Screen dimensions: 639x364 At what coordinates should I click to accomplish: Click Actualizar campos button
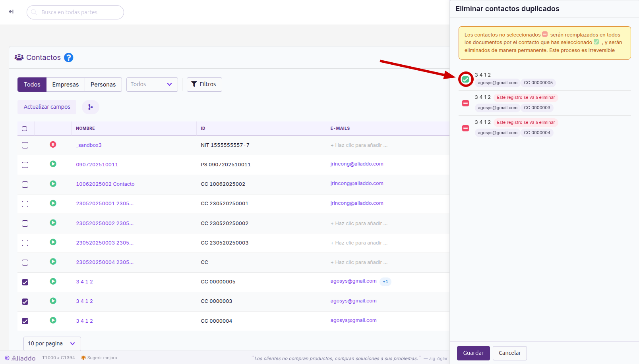(47, 107)
